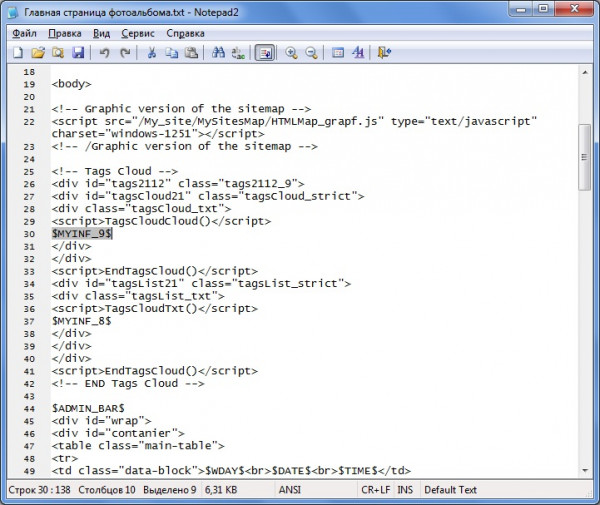Redo the last undone edit
Image resolution: width=600 pixels, height=505 pixels.
click(125, 52)
